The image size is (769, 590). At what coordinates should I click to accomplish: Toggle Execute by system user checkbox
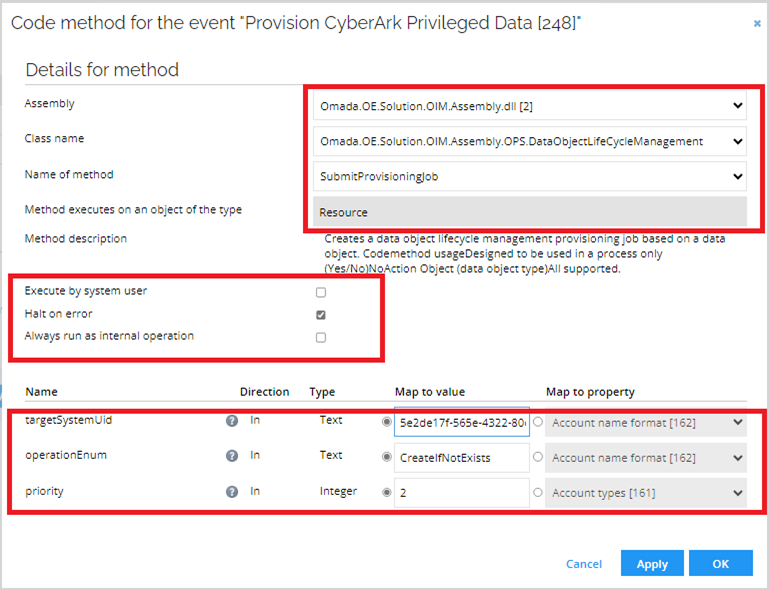(x=321, y=292)
